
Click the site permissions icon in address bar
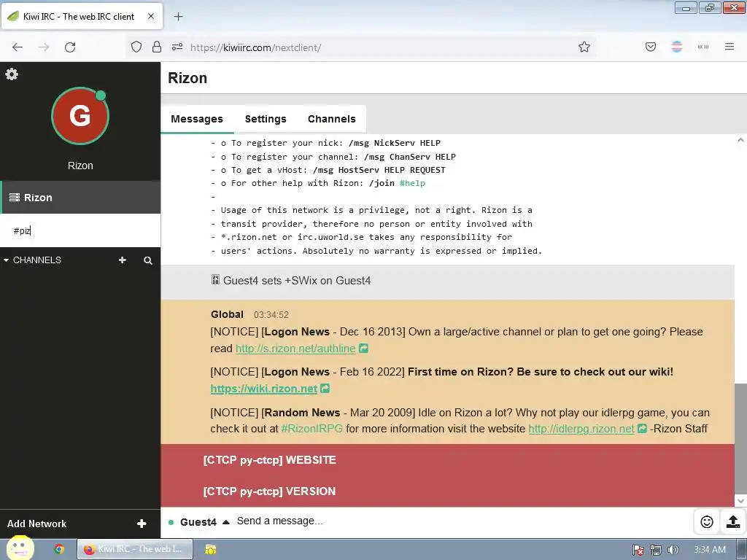[x=177, y=47]
